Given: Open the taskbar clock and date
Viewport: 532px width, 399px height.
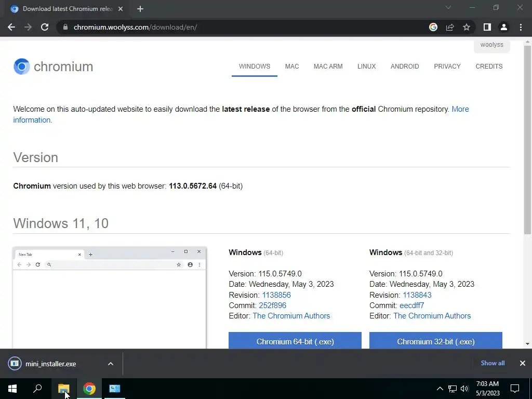Looking at the screenshot, I should 487,389.
